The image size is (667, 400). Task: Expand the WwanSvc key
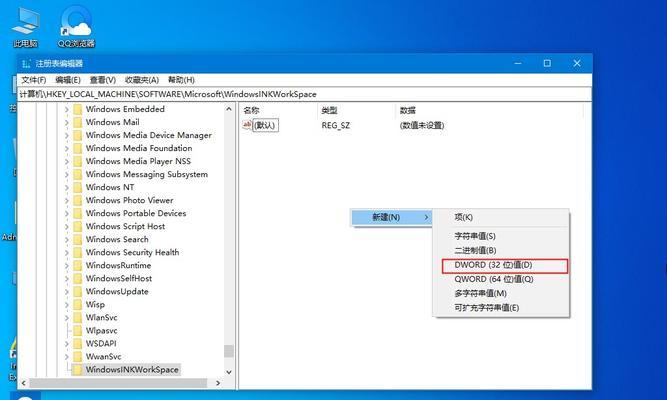coord(66,357)
